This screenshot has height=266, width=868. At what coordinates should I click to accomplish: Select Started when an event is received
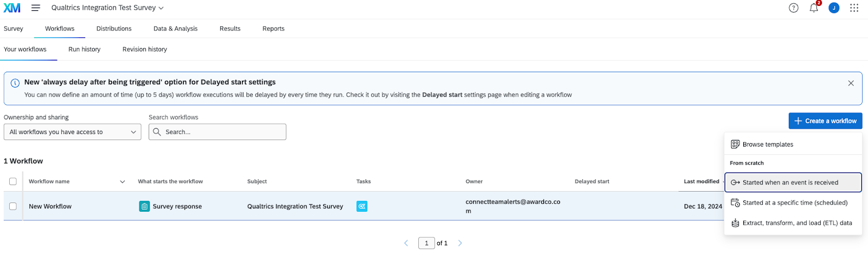click(x=793, y=182)
